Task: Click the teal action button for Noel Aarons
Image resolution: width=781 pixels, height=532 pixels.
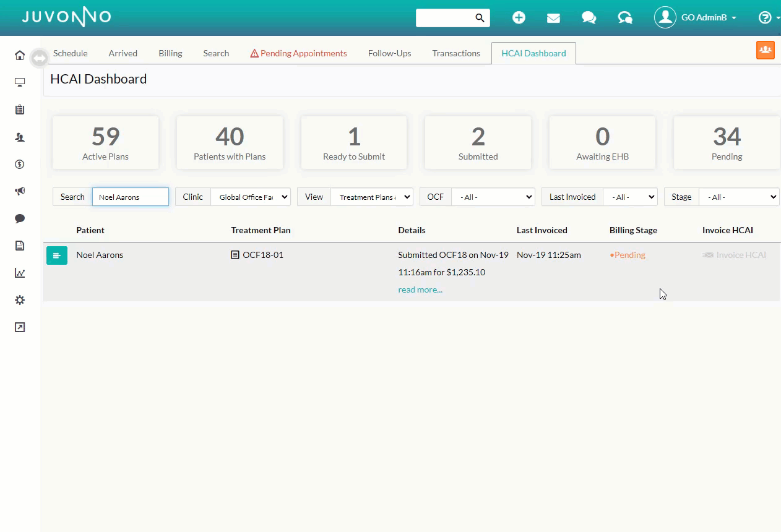Action: (57, 255)
